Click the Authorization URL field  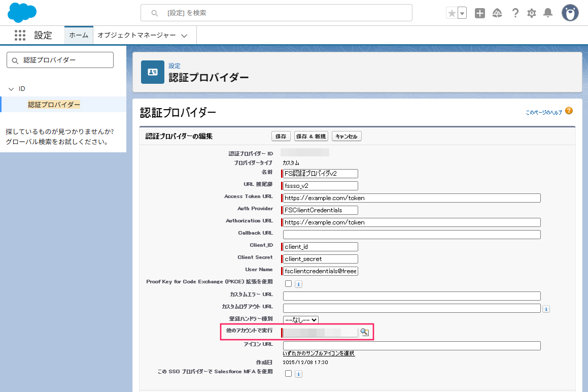tap(412, 222)
